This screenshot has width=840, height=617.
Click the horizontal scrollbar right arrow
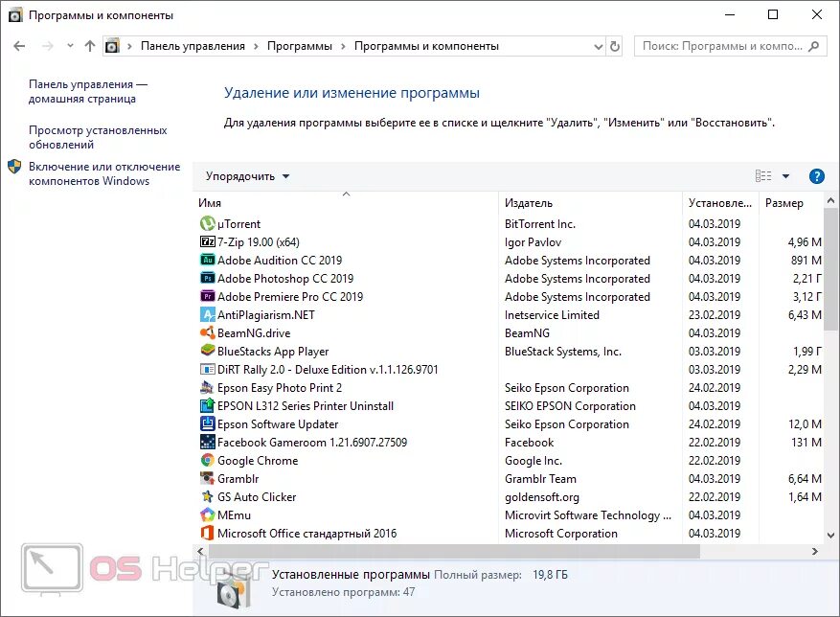click(815, 551)
